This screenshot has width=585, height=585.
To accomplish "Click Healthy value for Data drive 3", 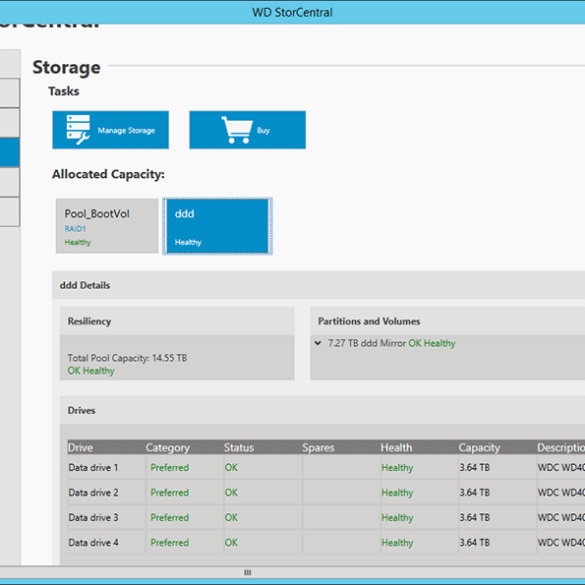I will click(397, 518).
